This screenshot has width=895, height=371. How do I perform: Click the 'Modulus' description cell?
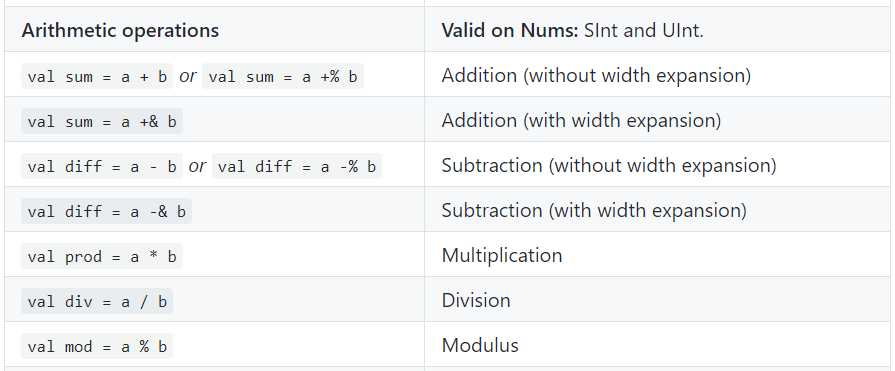coord(659,345)
